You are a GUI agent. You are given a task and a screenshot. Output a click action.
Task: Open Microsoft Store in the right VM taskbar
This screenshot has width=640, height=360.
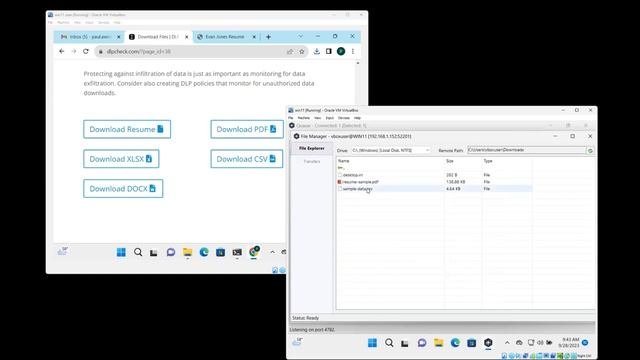[471, 343]
